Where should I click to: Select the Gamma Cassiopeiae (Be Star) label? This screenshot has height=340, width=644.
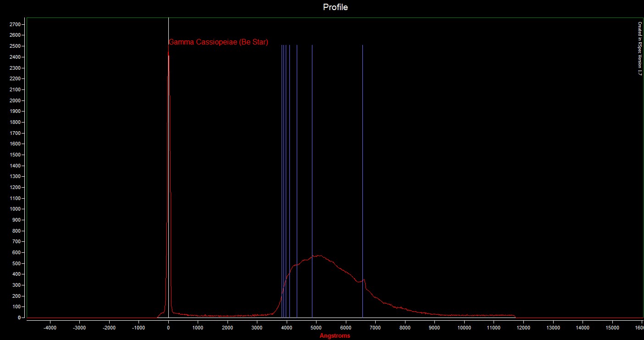[218, 42]
